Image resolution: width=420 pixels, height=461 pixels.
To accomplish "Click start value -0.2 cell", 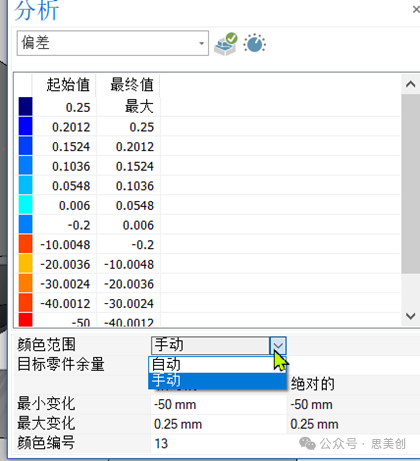I will [x=64, y=225].
